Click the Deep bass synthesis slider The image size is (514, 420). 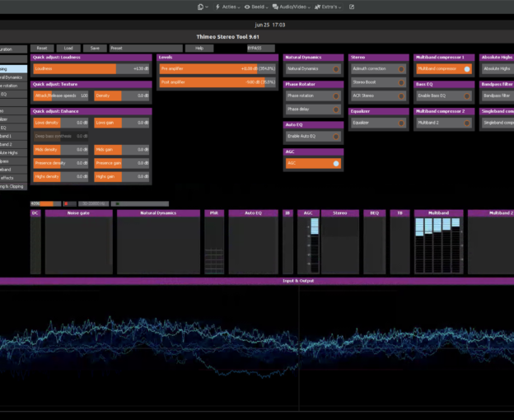click(x=61, y=136)
